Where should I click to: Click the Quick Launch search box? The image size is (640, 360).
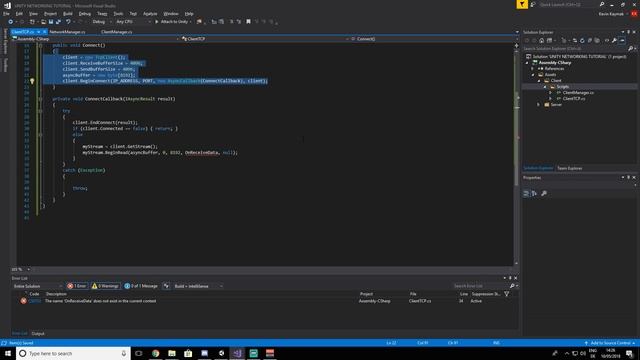[568, 4]
